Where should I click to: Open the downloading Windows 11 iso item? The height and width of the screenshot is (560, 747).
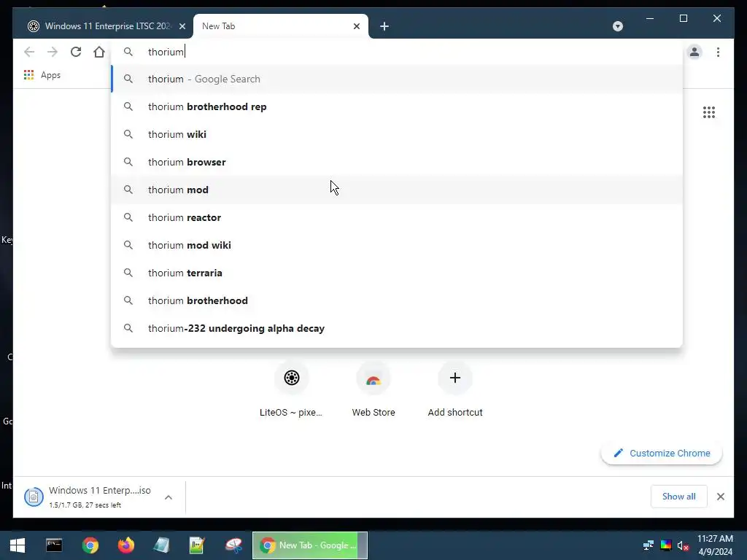point(88,497)
